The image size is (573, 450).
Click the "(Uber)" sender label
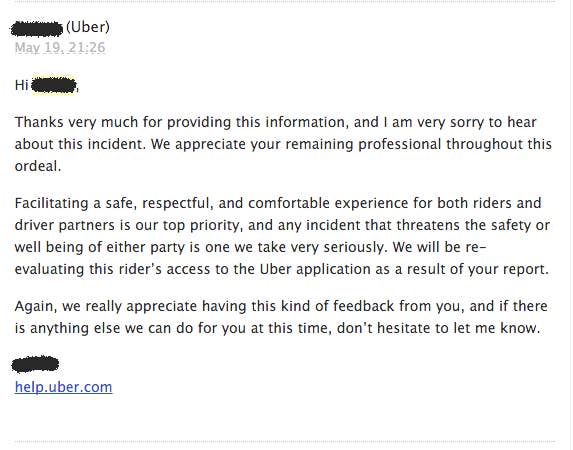click(88, 27)
